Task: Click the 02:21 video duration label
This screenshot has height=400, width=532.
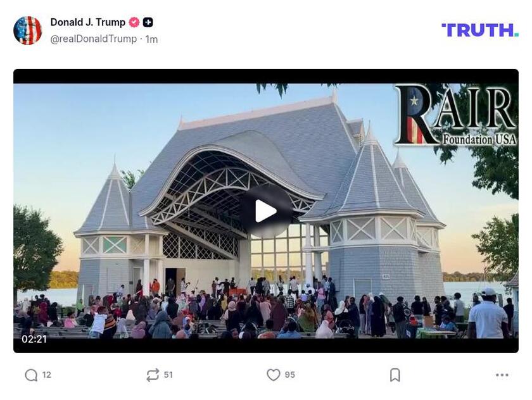Action: click(34, 339)
